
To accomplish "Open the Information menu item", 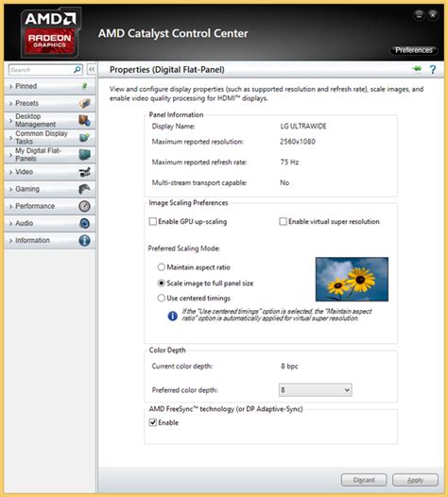I will [x=50, y=240].
